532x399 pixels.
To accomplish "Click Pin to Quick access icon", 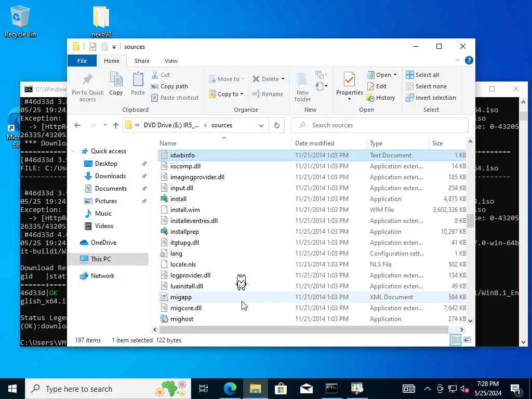I will click(x=87, y=79).
